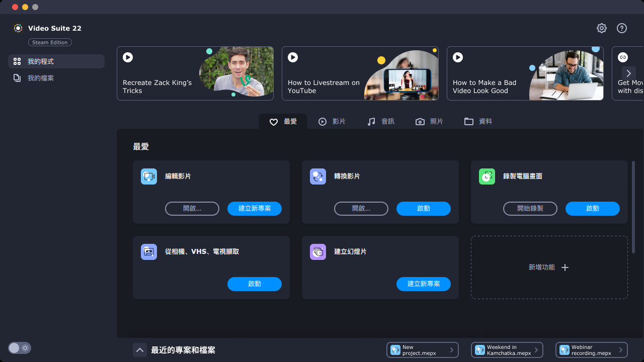Click the help question mark icon
This screenshot has height=362, width=644.
[x=622, y=28]
